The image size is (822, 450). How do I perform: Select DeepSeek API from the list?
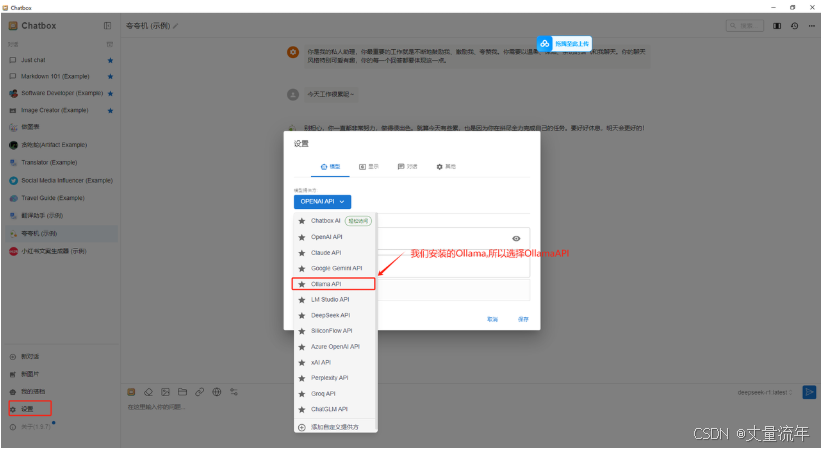334,315
